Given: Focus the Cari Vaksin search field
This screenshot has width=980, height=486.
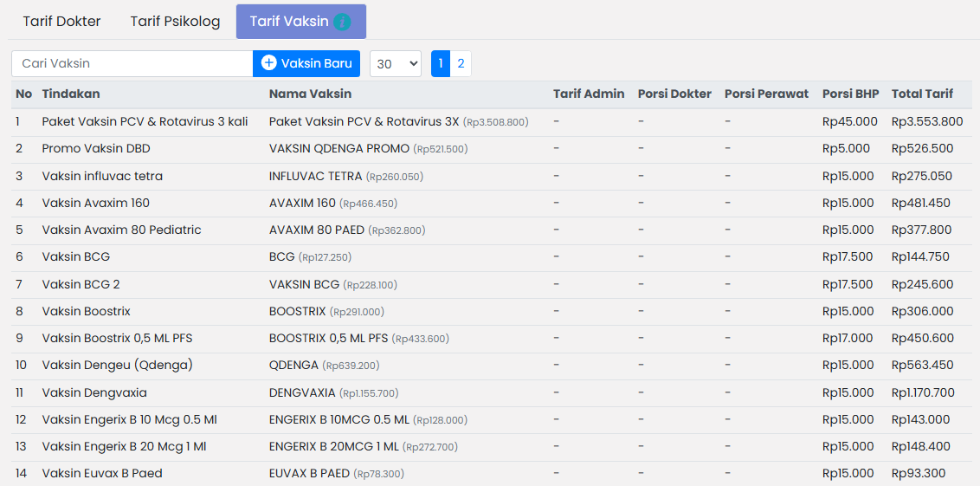Looking at the screenshot, I should (132, 63).
